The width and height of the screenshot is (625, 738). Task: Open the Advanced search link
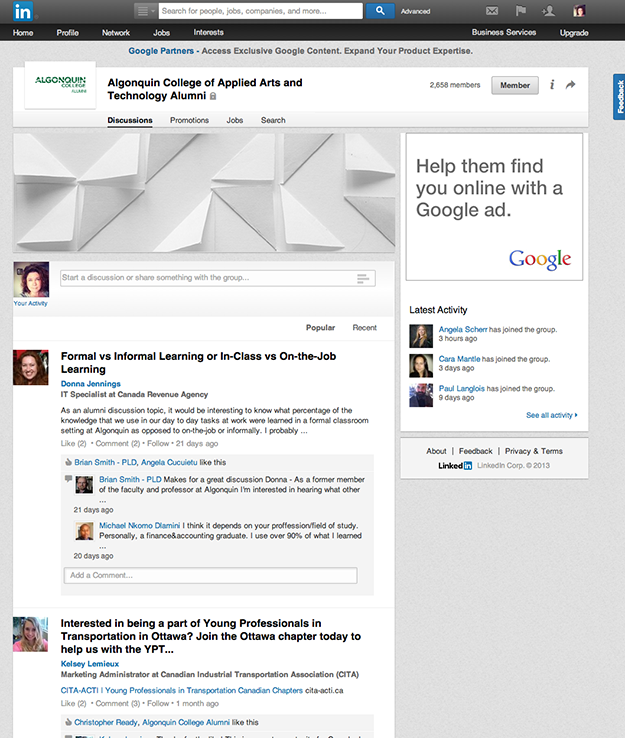415,11
